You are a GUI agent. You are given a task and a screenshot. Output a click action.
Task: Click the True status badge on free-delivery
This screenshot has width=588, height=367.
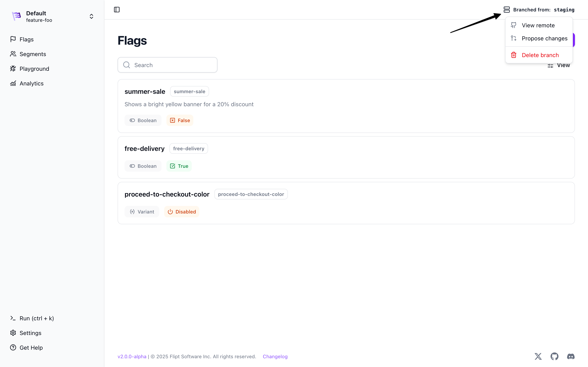click(x=179, y=166)
